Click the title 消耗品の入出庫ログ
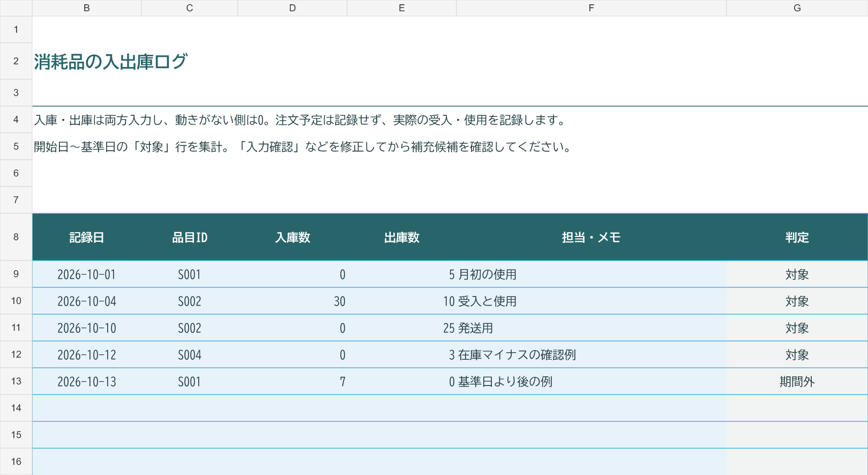868x475 pixels. tap(110, 62)
